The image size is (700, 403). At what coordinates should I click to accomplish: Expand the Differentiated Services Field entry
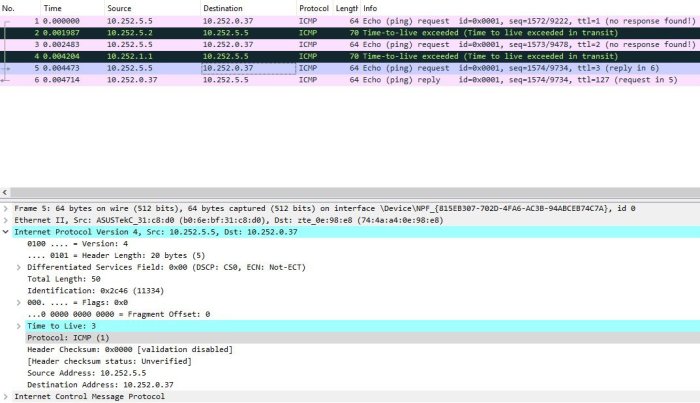(18, 267)
